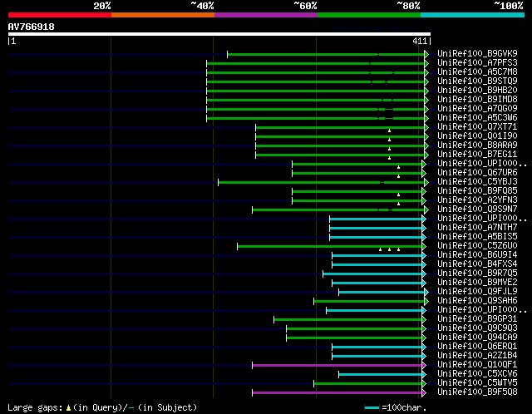Click the UniRef100_Q9C9Q3 label
532x414 pixels.
pos(477,328)
